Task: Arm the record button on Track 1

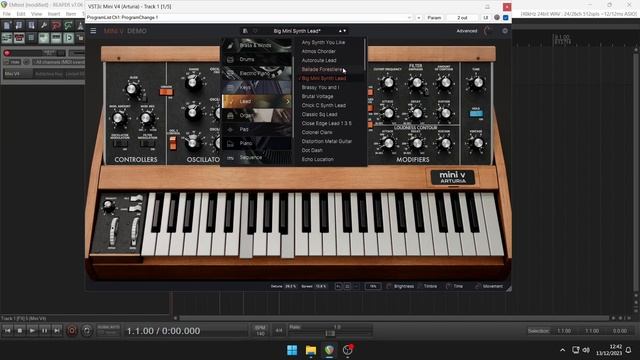Action: pos(7,53)
